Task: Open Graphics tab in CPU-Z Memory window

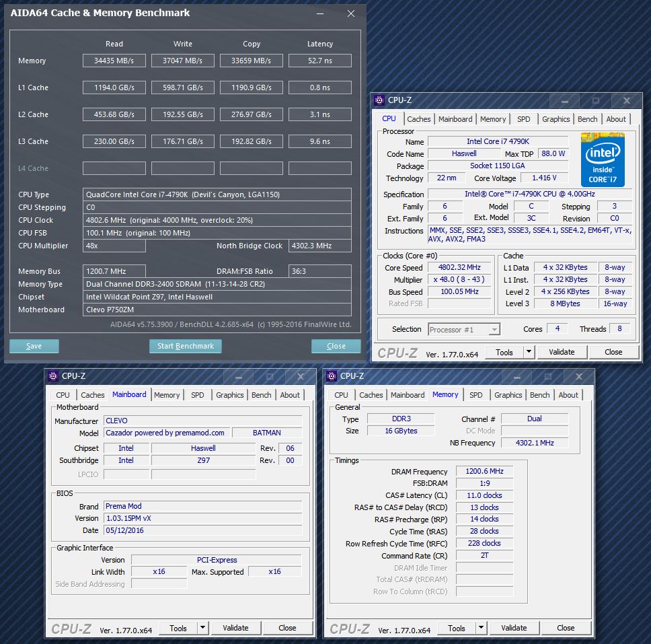Action: pyautogui.click(x=508, y=395)
